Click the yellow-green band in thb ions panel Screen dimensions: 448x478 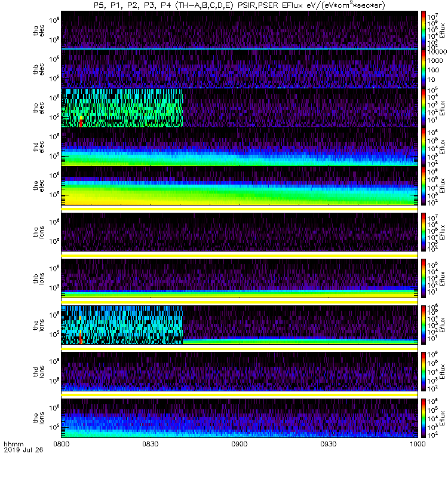click(240, 295)
